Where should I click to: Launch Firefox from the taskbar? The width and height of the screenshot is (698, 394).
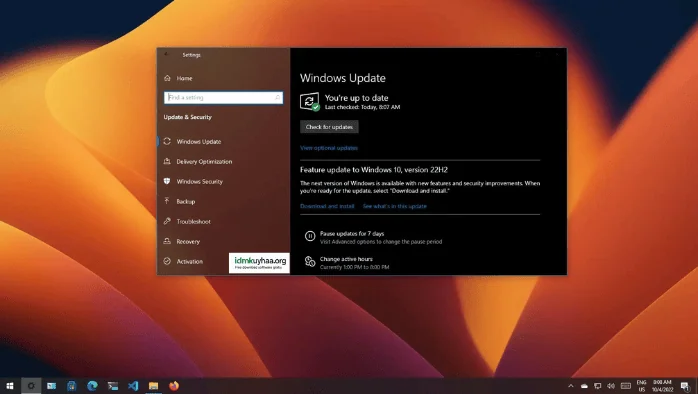tap(174, 386)
